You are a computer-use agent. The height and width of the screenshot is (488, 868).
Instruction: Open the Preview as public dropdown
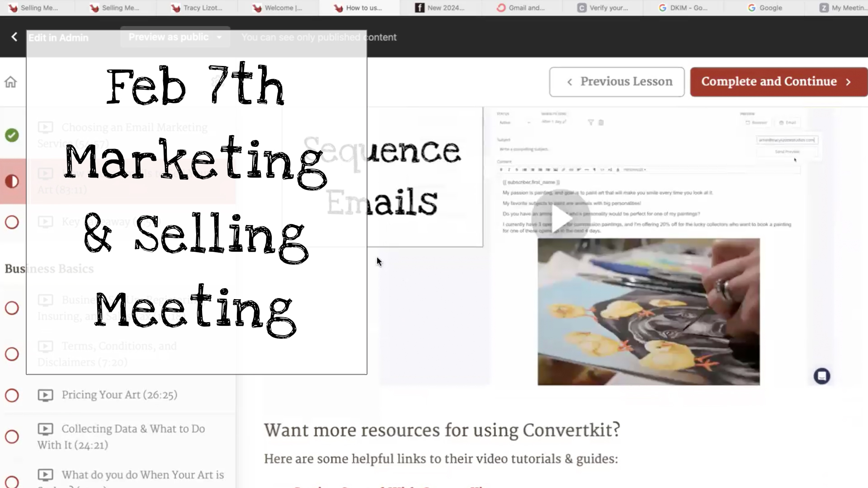(175, 37)
